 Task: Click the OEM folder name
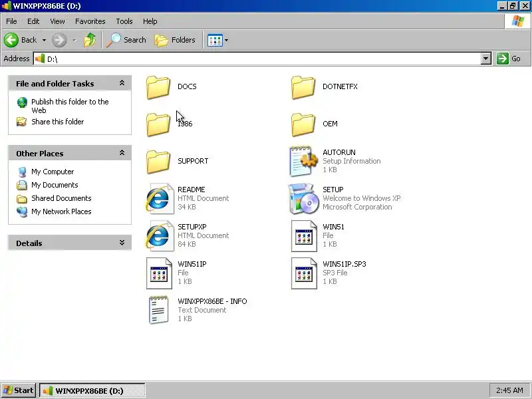pyautogui.click(x=330, y=124)
